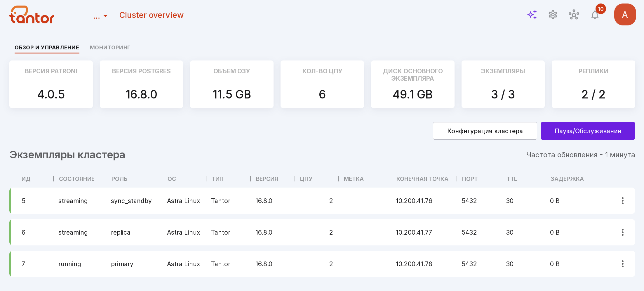The width and height of the screenshot is (644, 291).
Task: Click streaming state in row 6
Action: 73,233
